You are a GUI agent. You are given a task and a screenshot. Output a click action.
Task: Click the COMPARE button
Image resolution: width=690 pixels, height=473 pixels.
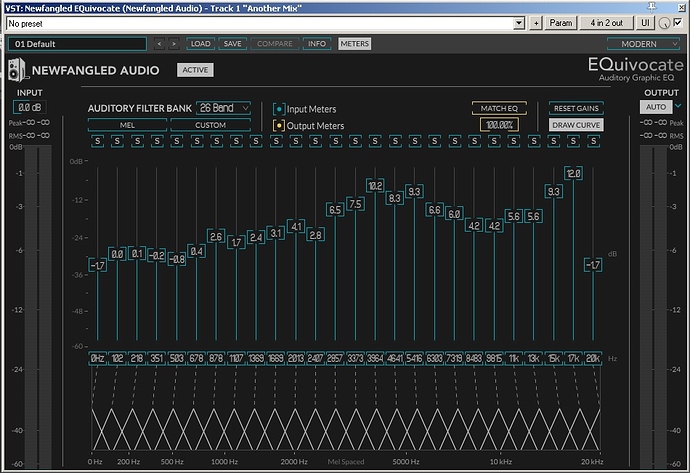[275, 44]
